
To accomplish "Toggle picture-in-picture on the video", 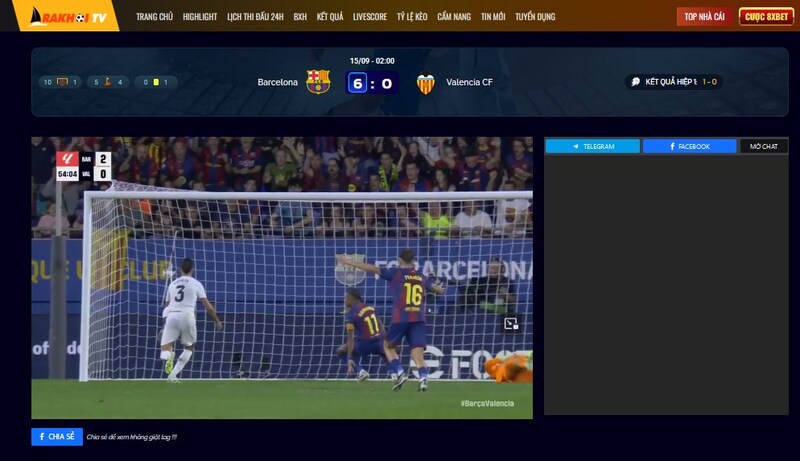I will pos(511,323).
